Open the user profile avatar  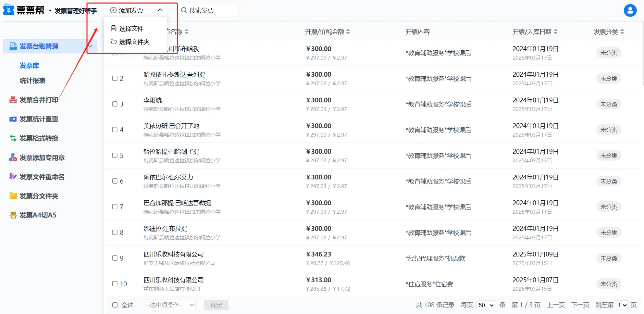pos(630,11)
